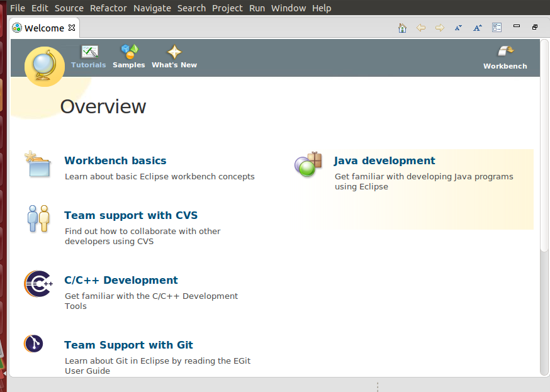The width and height of the screenshot is (550, 392).
Task: Open the Samples page icon
Action: pyautogui.click(x=129, y=52)
